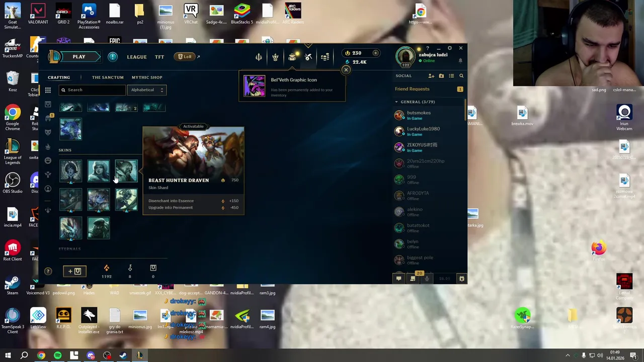The image size is (644, 362).
Task: Toggle the voice microphone icon
Action: pos(427,279)
